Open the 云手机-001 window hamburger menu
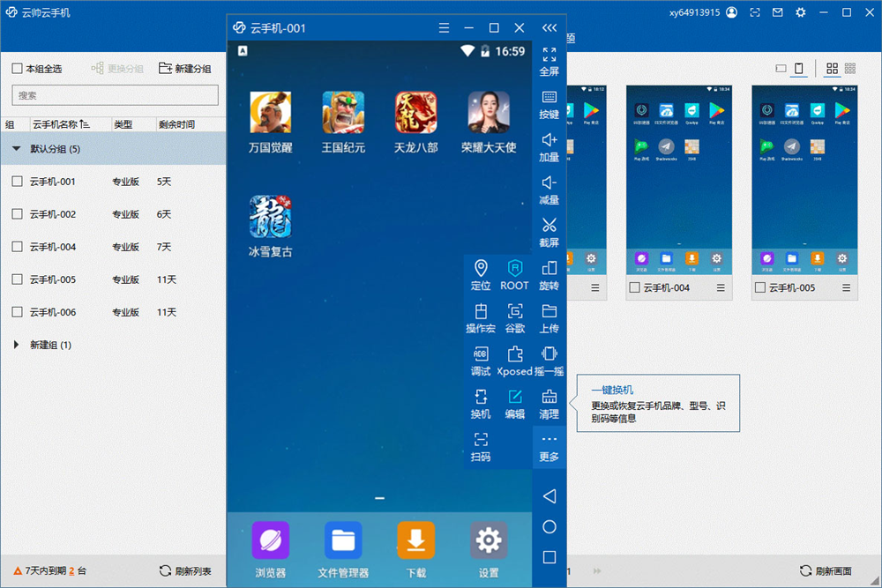 [444, 27]
